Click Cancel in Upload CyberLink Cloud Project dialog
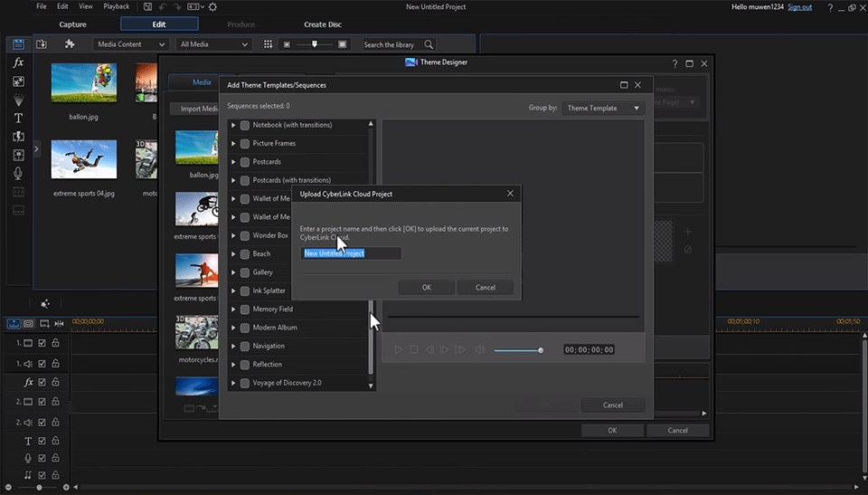 pyautogui.click(x=485, y=287)
